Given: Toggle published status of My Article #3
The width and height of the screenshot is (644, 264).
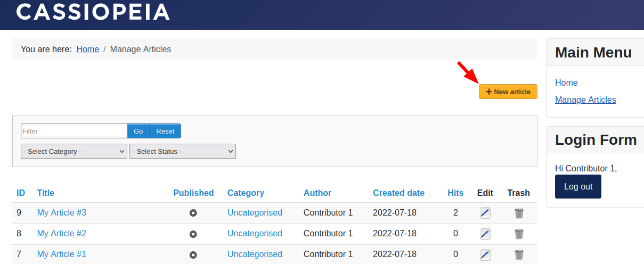Looking at the screenshot, I should 193,213.
